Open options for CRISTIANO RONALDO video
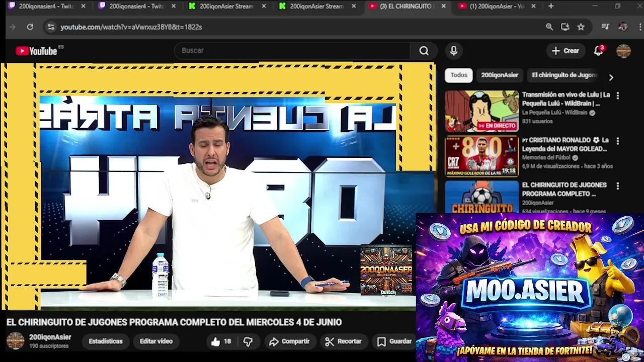 pyautogui.click(x=618, y=141)
